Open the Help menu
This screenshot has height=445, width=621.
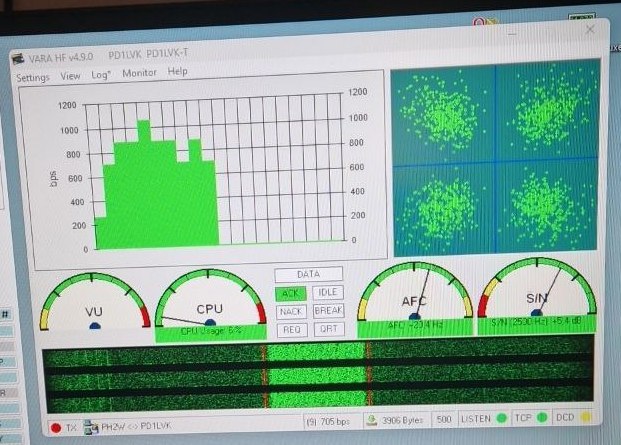[177, 72]
